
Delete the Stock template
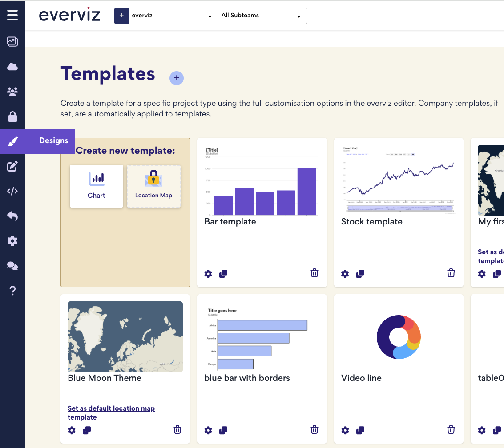point(451,273)
